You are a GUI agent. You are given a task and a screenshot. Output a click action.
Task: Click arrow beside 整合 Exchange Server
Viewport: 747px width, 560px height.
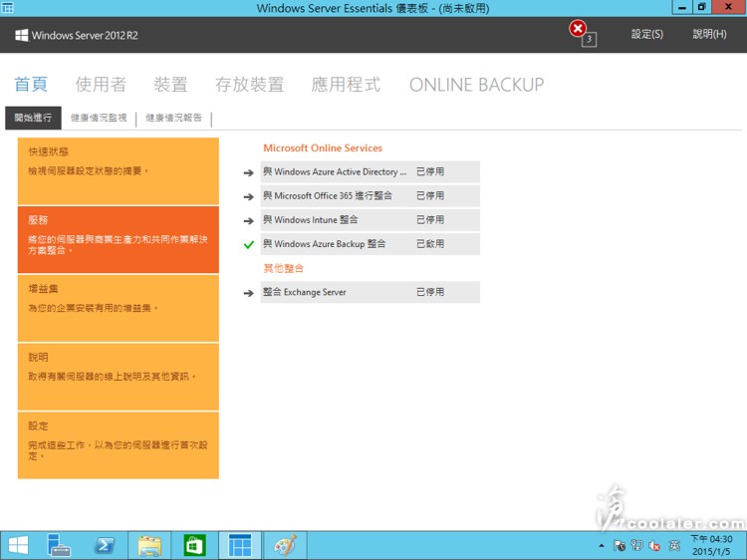click(248, 293)
